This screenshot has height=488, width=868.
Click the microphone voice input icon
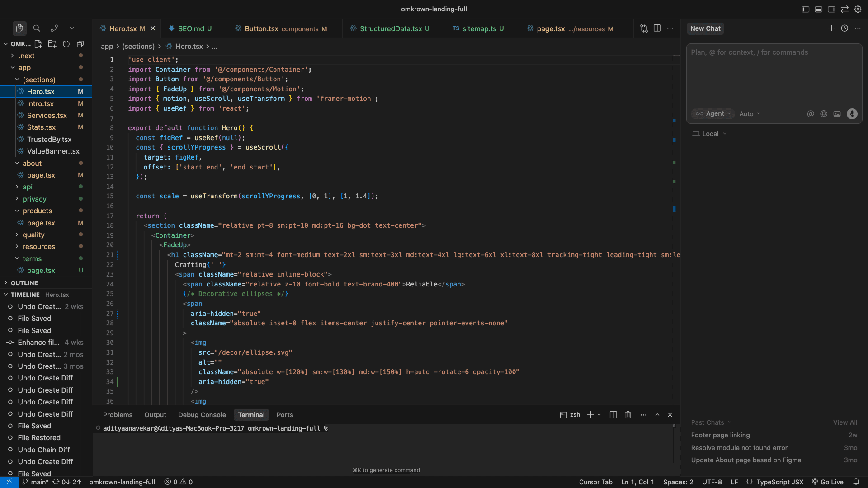tap(852, 114)
